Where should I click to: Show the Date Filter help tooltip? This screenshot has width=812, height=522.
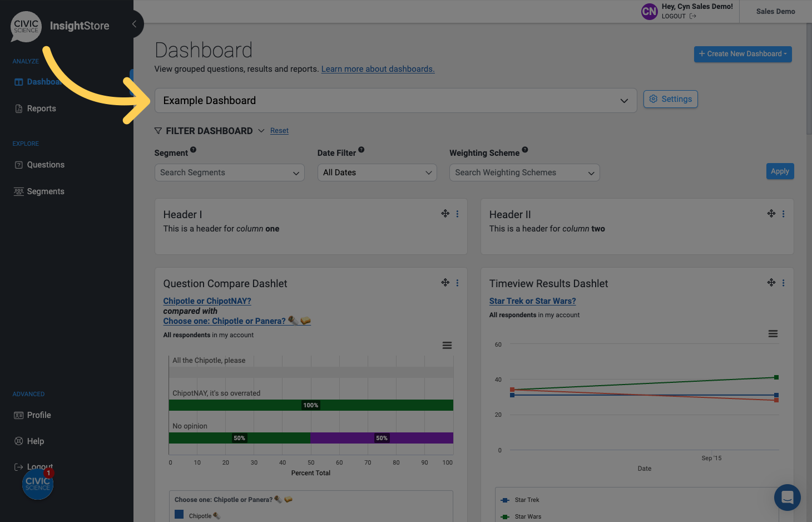pyautogui.click(x=361, y=150)
